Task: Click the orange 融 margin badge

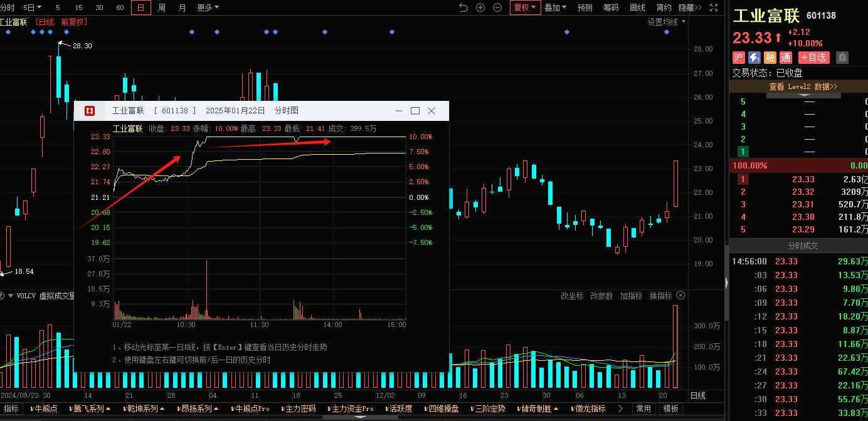Action: click(x=770, y=58)
